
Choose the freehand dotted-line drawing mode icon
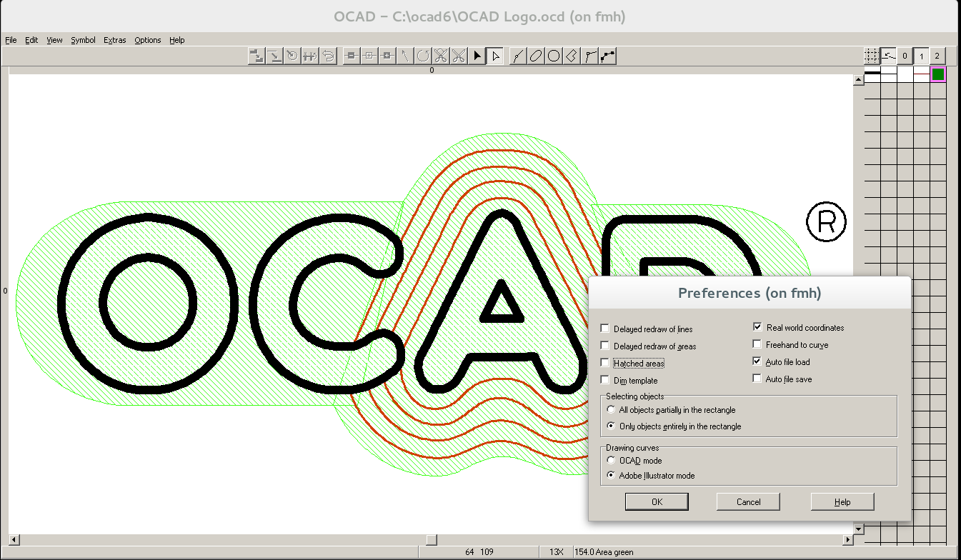(607, 56)
